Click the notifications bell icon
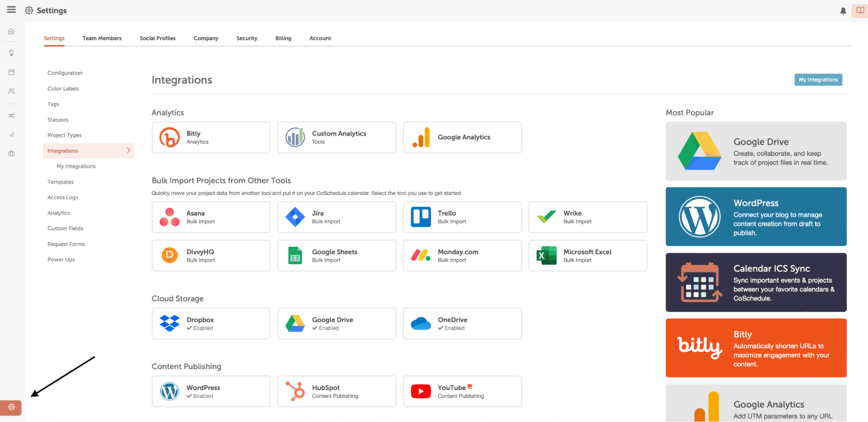868x422 pixels. click(843, 11)
